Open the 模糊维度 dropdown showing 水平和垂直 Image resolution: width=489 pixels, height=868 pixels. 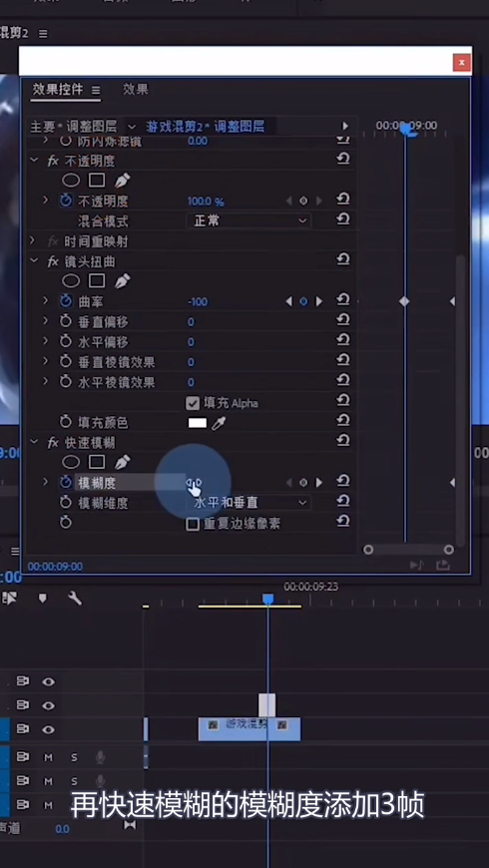pos(248,503)
